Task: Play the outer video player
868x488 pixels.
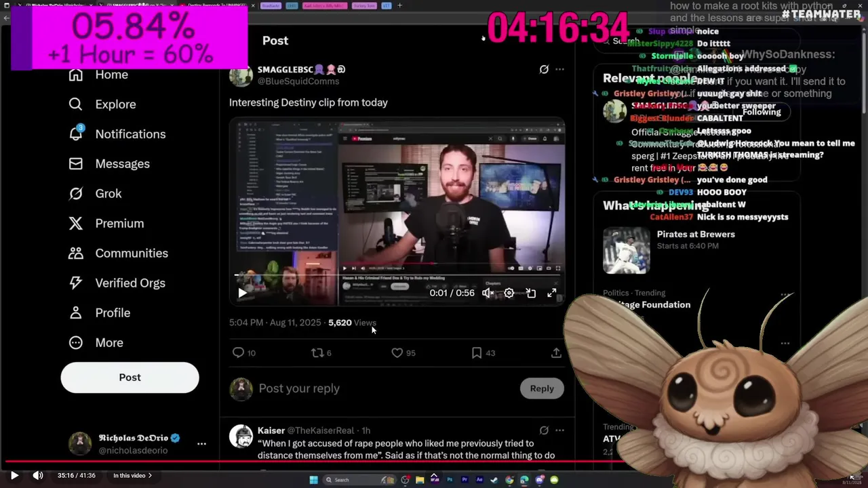Action: [14, 475]
